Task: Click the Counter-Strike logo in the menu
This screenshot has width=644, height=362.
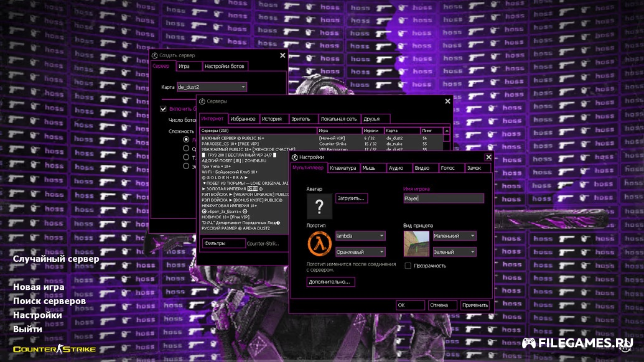Action: pyautogui.click(x=55, y=349)
